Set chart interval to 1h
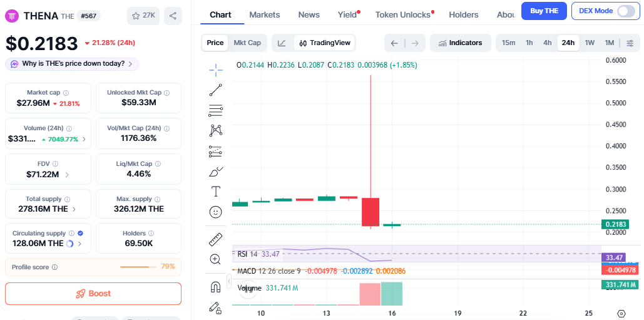The height and width of the screenshot is (320, 644). pyautogui.click(x=529, y=43)
